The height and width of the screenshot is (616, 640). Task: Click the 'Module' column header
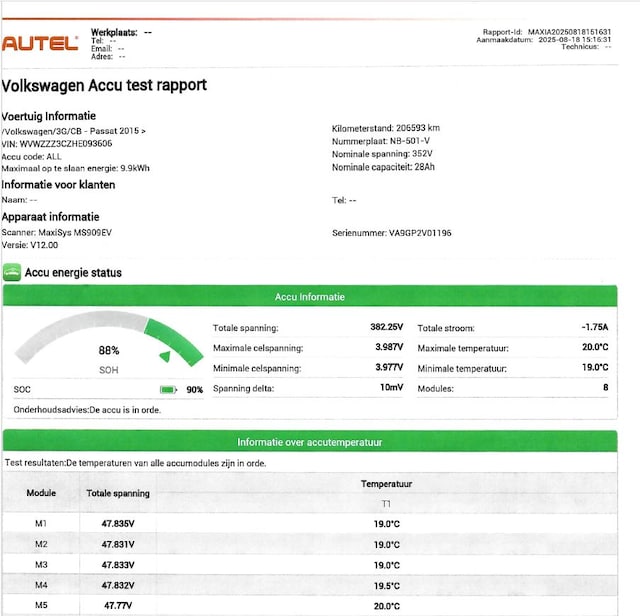(41, 493)
